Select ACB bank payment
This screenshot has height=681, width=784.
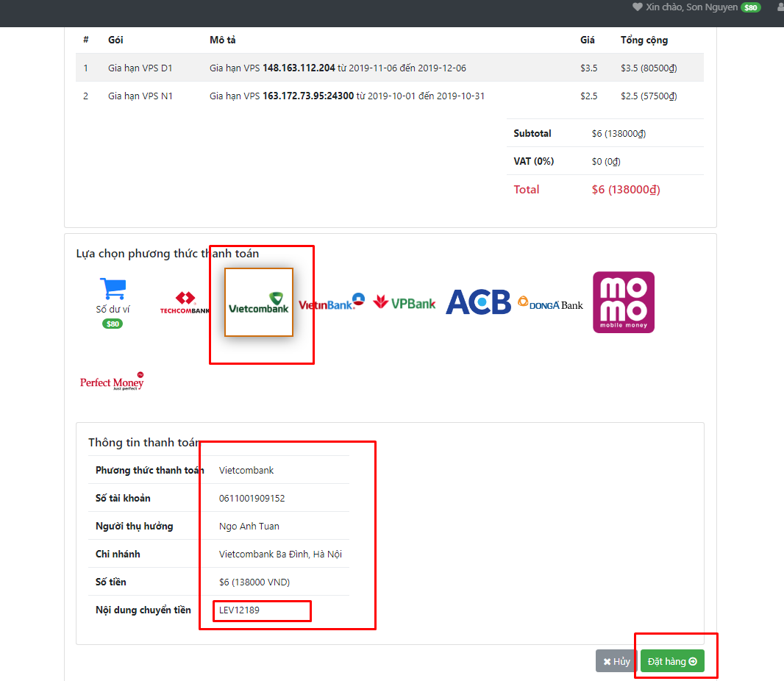(478, 302)
